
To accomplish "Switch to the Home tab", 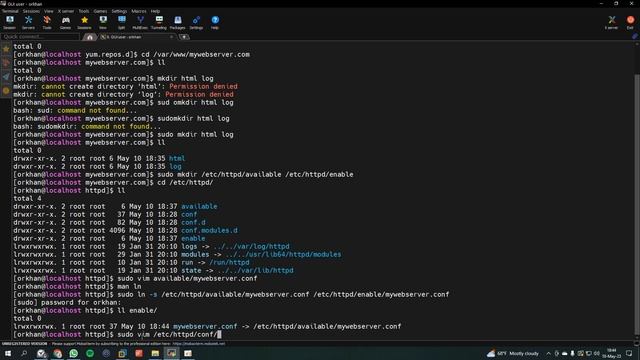I will pos(90,37).
